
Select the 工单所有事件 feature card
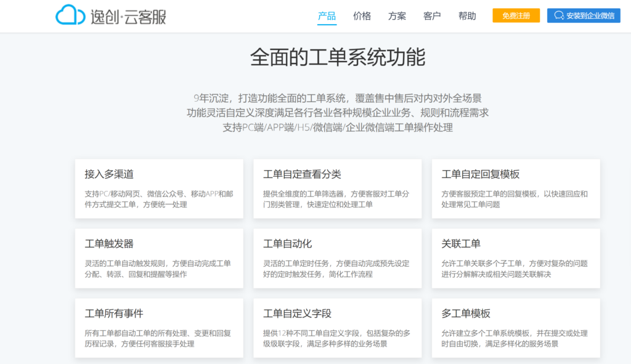coord(159,327)
